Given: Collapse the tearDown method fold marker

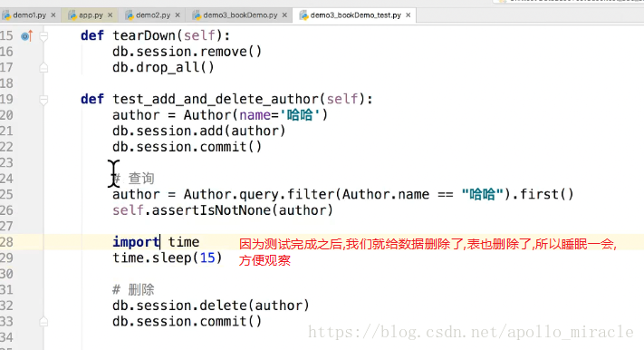Looking at the screenshot, I should point(43,36).
